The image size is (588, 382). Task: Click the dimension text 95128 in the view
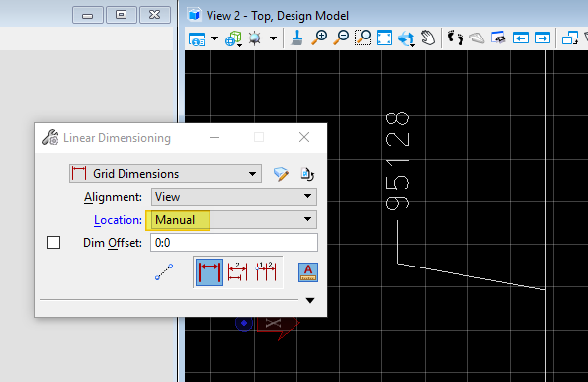(397, 161)
